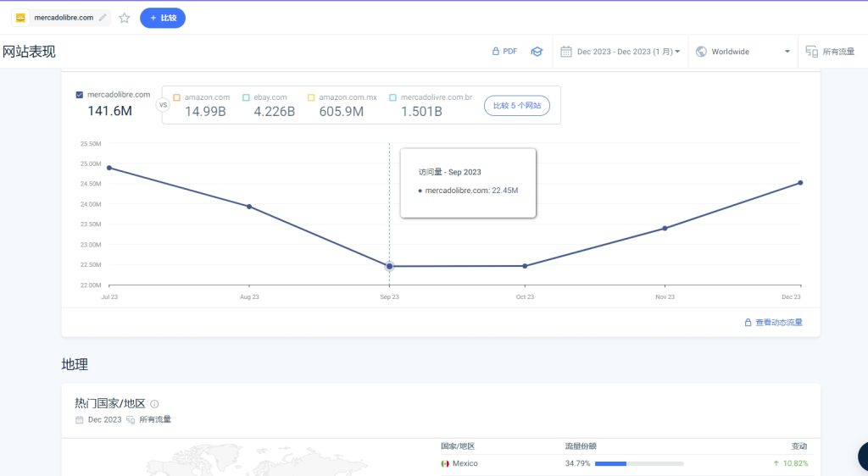Open the 所有流量 traffic type selector
This screenshot has width=868, height=476.
[x=830, y=52]
